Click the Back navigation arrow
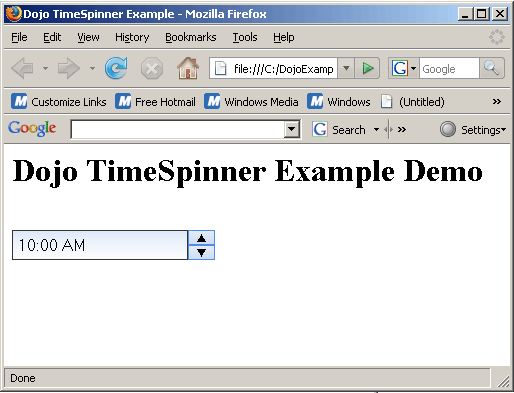 [x=23, y=68]
